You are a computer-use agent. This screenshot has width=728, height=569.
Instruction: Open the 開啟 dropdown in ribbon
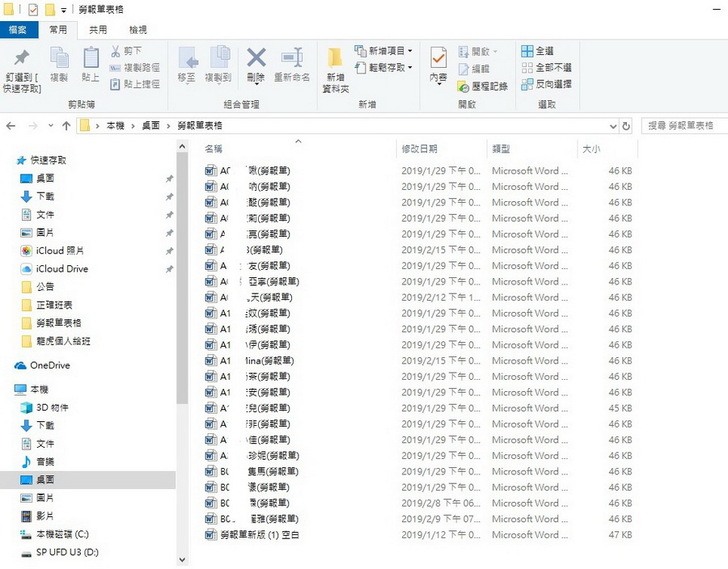click(478, 51)
